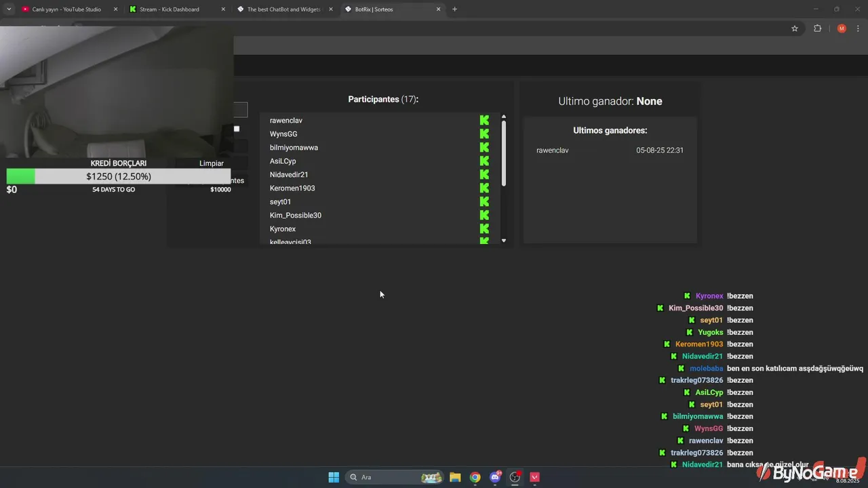Expand the Chrome tab search dropdown
868x488 pixels.
[x=9, y=9]
